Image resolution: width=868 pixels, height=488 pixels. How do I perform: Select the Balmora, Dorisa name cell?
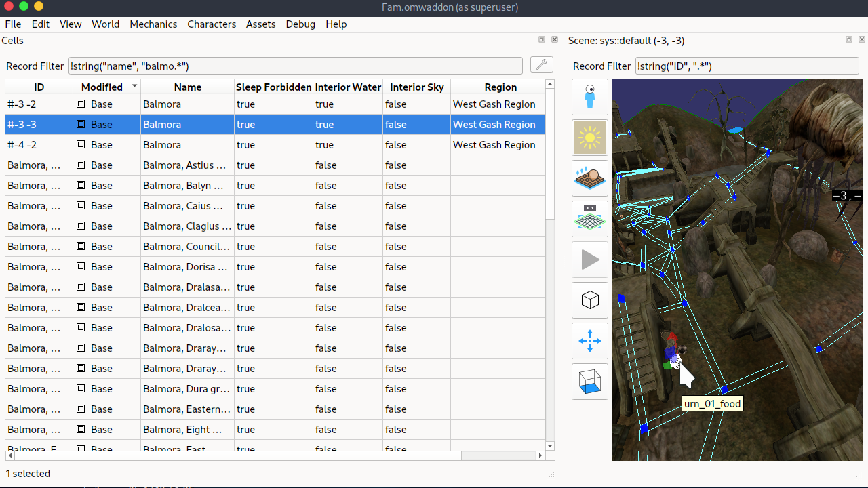[x=188, y=267]
